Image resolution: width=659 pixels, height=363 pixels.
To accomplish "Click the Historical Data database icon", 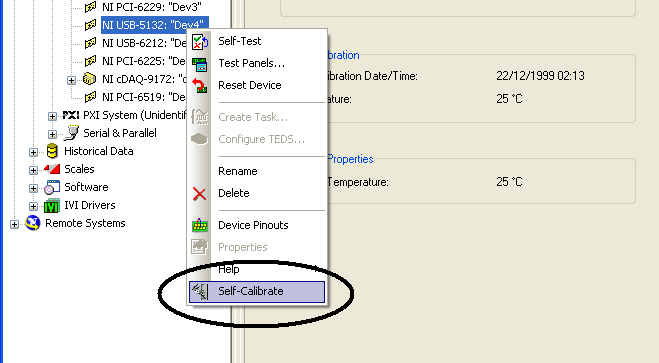I will pyautogui.click(x=52, y=151).
